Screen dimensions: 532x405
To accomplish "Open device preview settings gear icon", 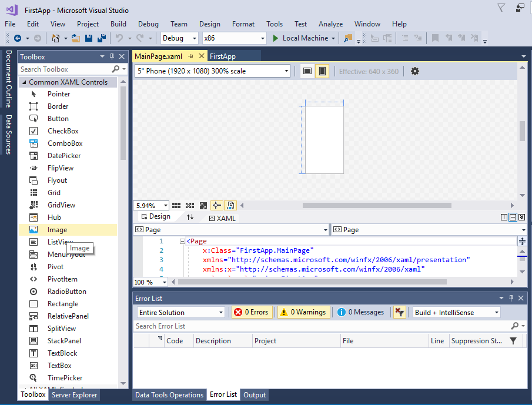I will tap(414, 71).
